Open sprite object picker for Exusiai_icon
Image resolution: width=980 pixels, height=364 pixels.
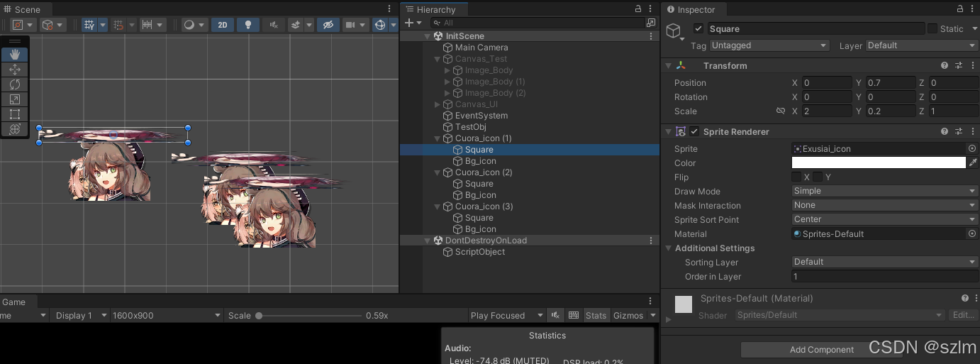click(972, 149)
